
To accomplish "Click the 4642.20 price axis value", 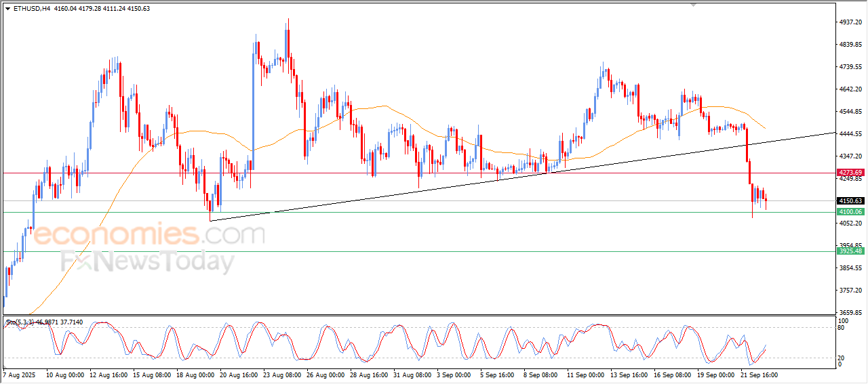I will coord(850,89).
